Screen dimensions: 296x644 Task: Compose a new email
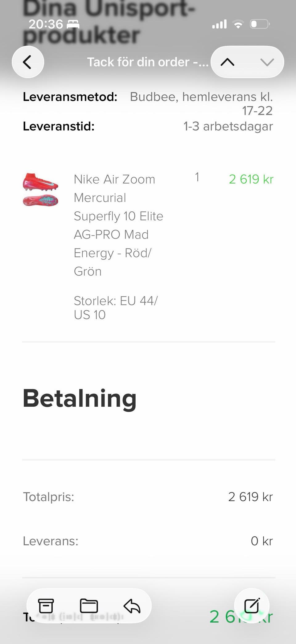click(252, 605)
